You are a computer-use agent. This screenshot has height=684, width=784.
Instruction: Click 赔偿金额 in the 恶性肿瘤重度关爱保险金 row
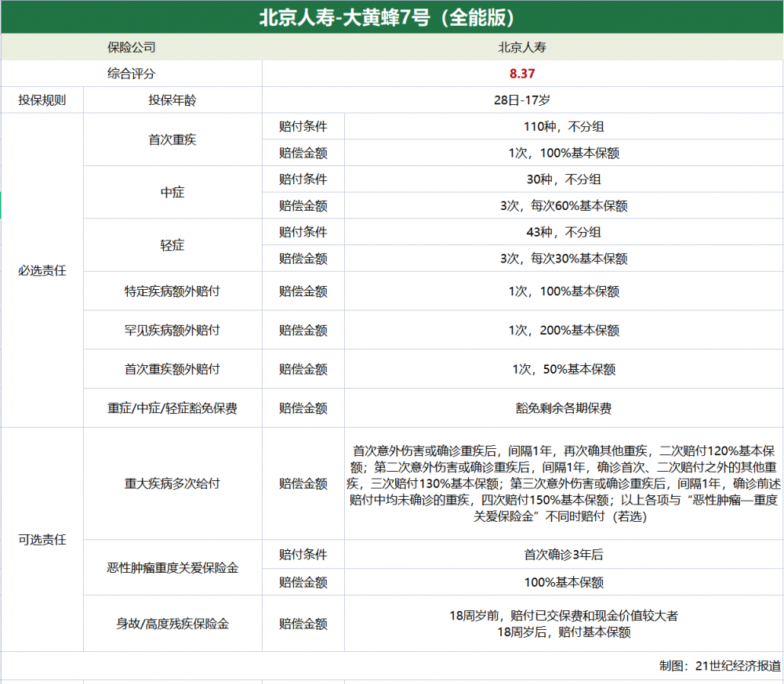pos(303,582)
